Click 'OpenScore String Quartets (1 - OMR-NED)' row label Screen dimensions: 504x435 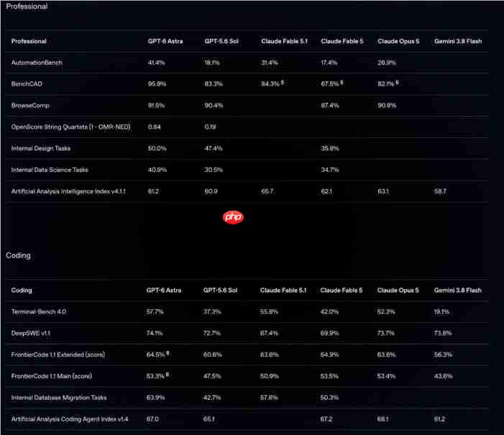[70, 127]
